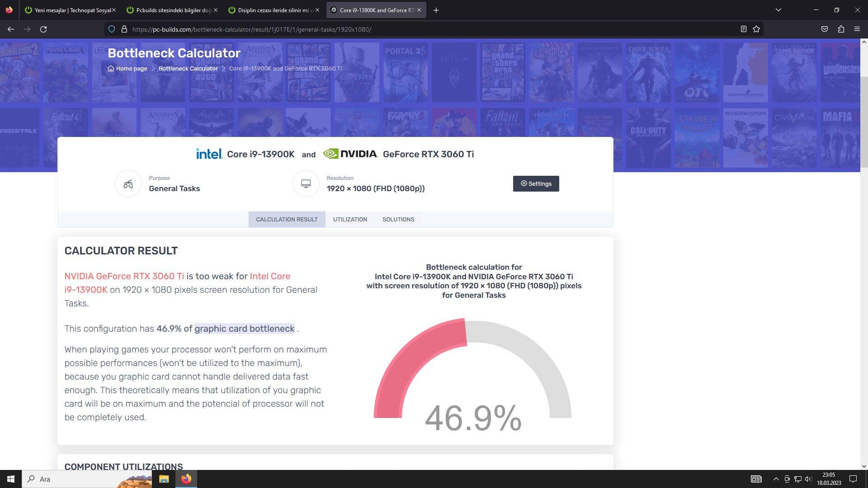The width and height of the screenshot is (868, 488).
Task: Expand the list all tabs dropdown arrow
Action: point(778,10)
